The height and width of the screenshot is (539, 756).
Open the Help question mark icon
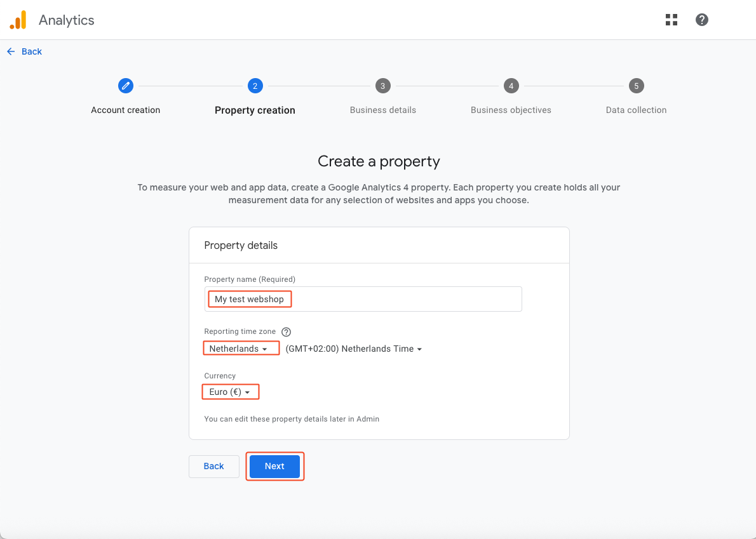tap(701, 20)
